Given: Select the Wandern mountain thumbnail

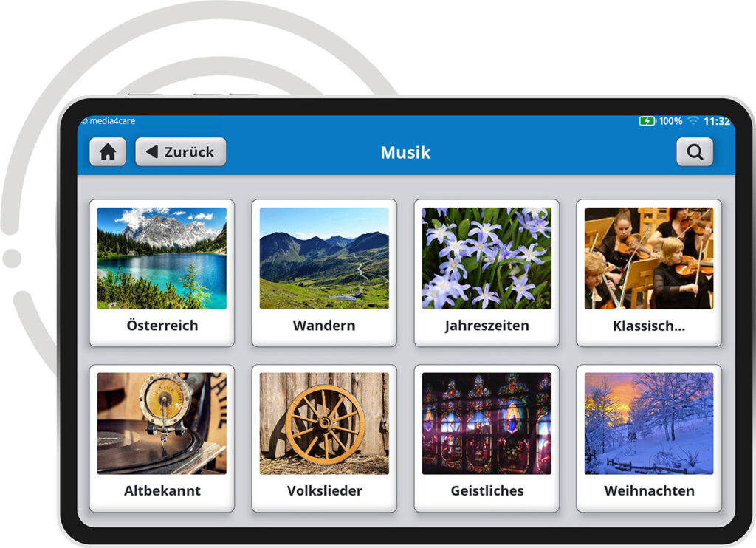Looking at the screenshot, I should click(x=324, y=258).
